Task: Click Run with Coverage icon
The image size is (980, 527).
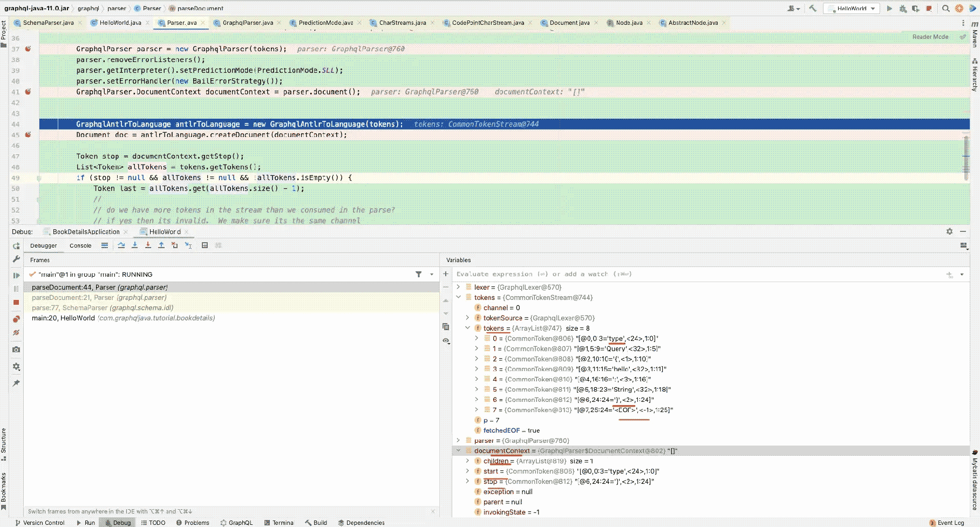Action: [916, 8]
